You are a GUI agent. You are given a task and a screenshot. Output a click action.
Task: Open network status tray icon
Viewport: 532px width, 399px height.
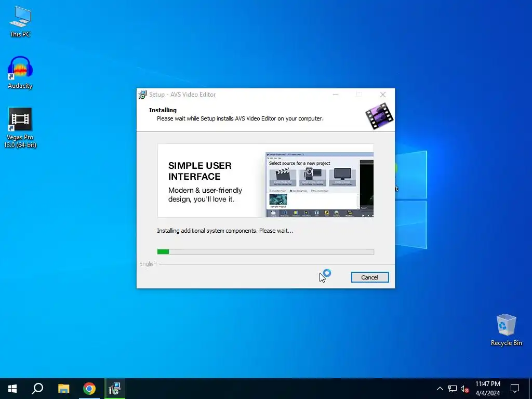[453, 389]
